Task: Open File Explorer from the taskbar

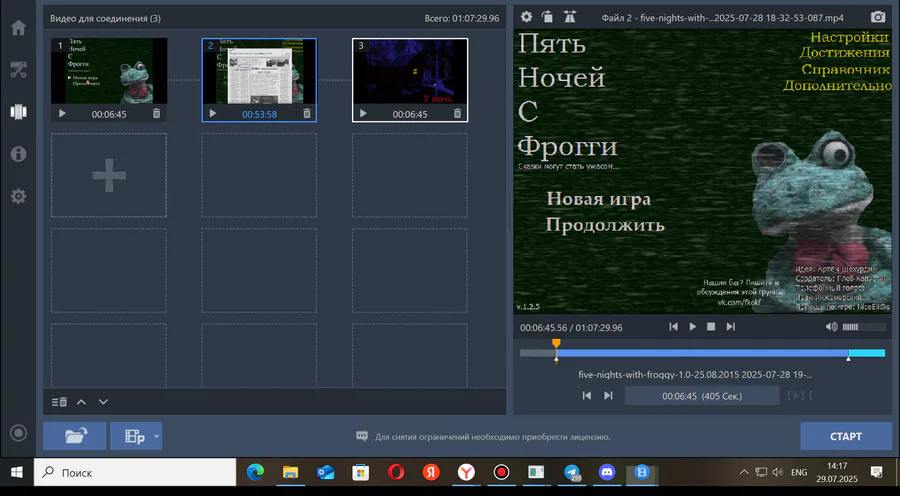Action: point(290,472)
